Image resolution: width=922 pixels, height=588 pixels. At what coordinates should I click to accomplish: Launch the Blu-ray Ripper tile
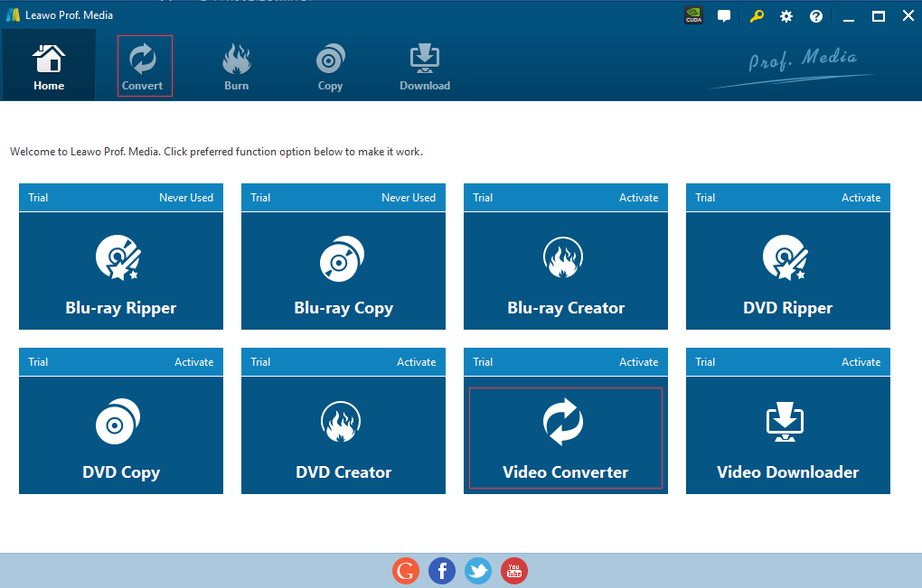[x=121, y=271]
